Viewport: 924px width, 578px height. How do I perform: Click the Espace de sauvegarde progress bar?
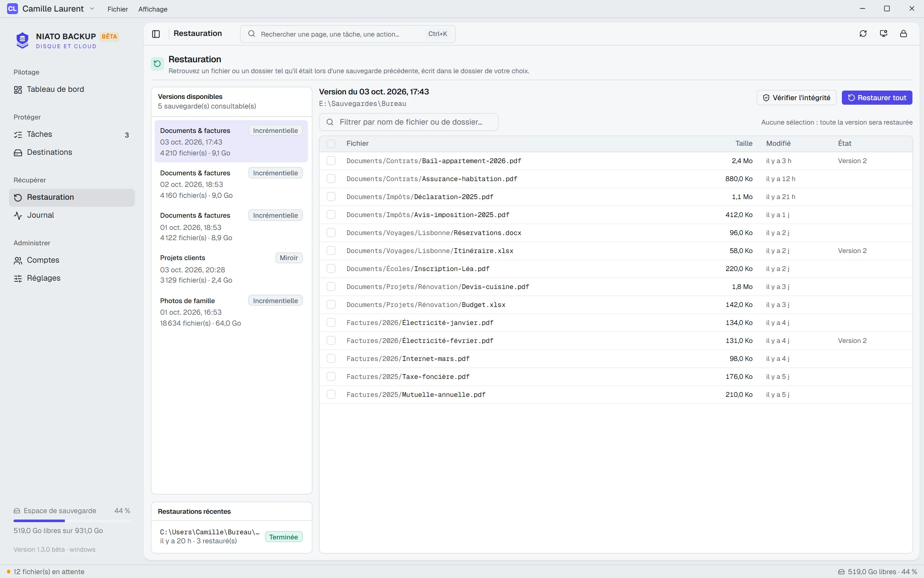click(x=72, y=521)
